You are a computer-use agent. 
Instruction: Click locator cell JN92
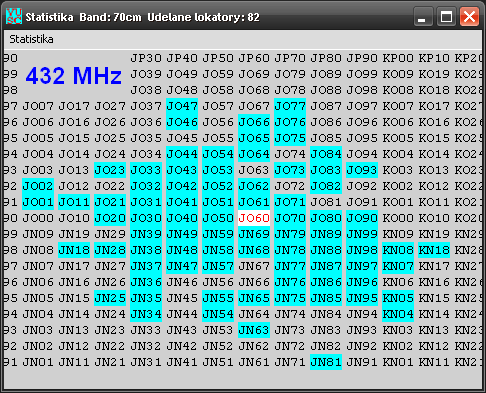coord(362,346)
